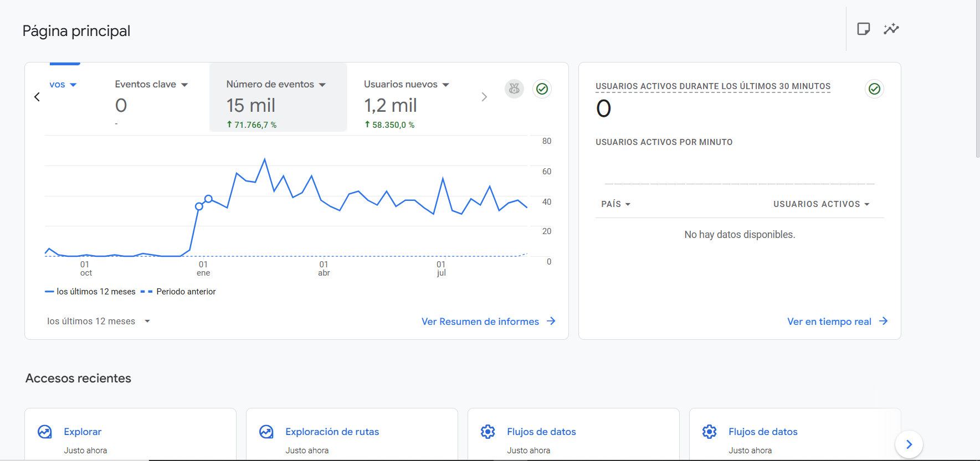Open Ver Resumen de informes link

[488, 322]
